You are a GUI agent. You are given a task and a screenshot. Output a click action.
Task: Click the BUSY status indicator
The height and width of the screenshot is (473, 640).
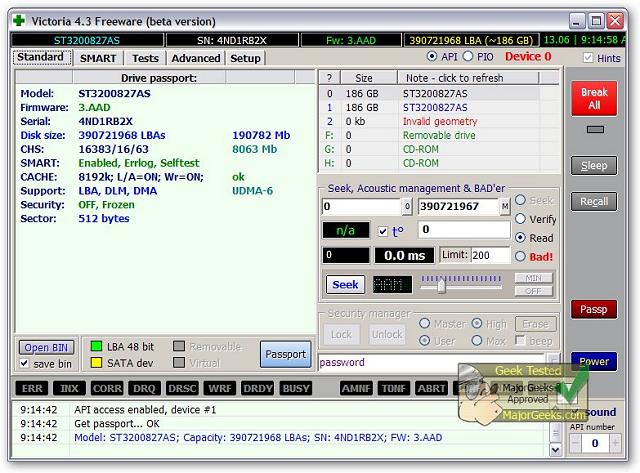(x=296, y=388)
